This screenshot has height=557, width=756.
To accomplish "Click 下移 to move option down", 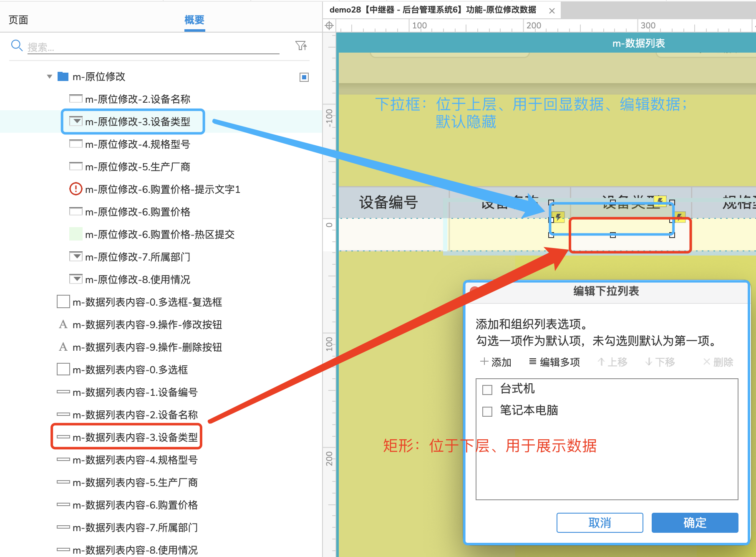I will (x=660, y=362).
